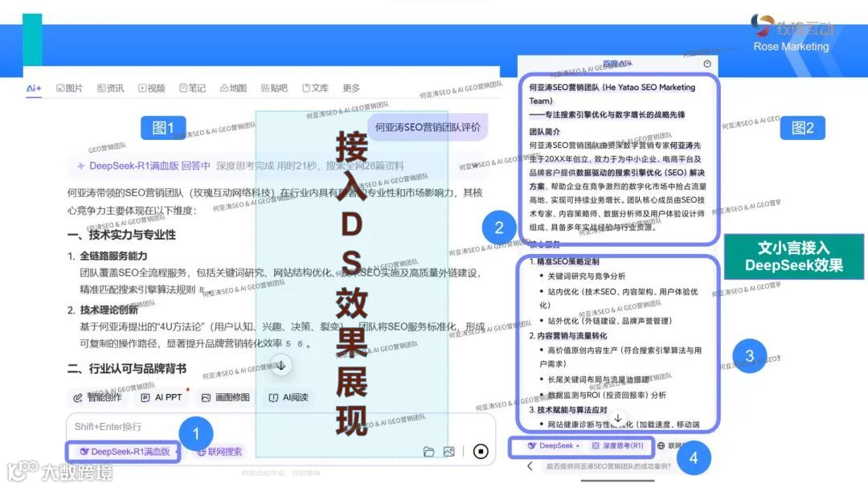Click the heading 一、技术实力与专业性
The height and width of the screenshot is (488, 868).
tap(121, 235)
